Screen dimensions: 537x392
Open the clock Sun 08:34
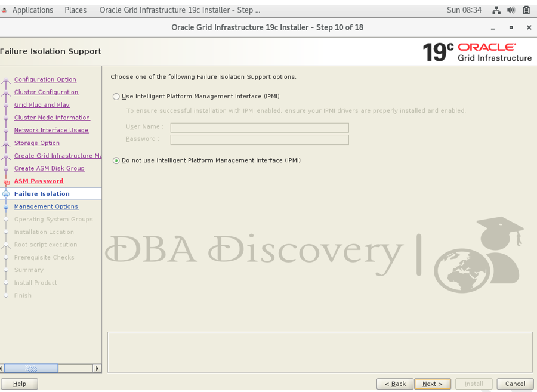pos(464,10)
